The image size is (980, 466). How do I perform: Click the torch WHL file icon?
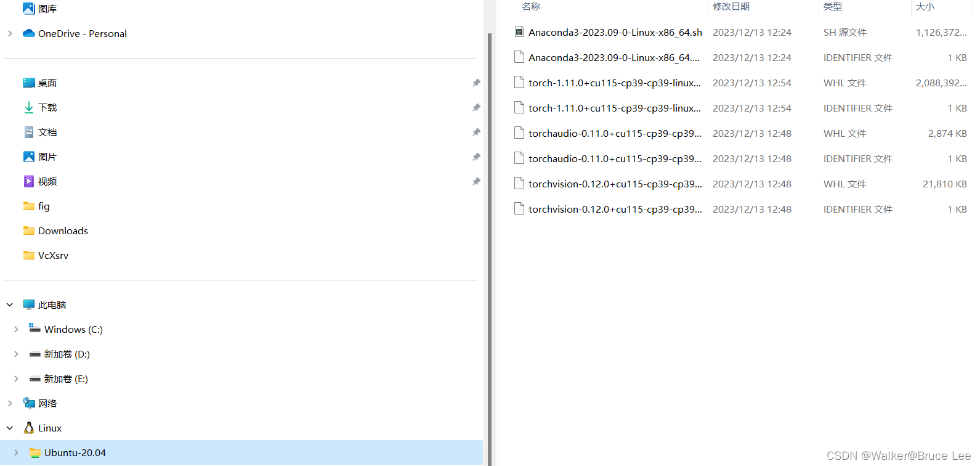coord(519,82)
